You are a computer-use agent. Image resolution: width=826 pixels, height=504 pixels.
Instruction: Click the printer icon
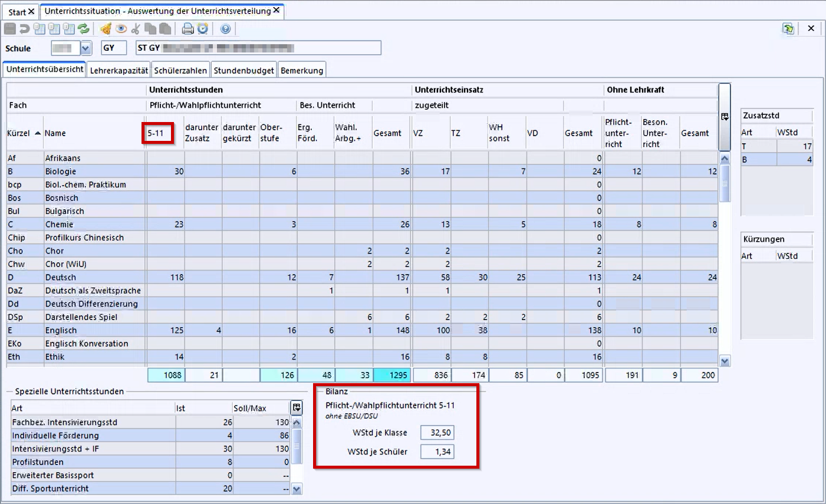[187, 28]
